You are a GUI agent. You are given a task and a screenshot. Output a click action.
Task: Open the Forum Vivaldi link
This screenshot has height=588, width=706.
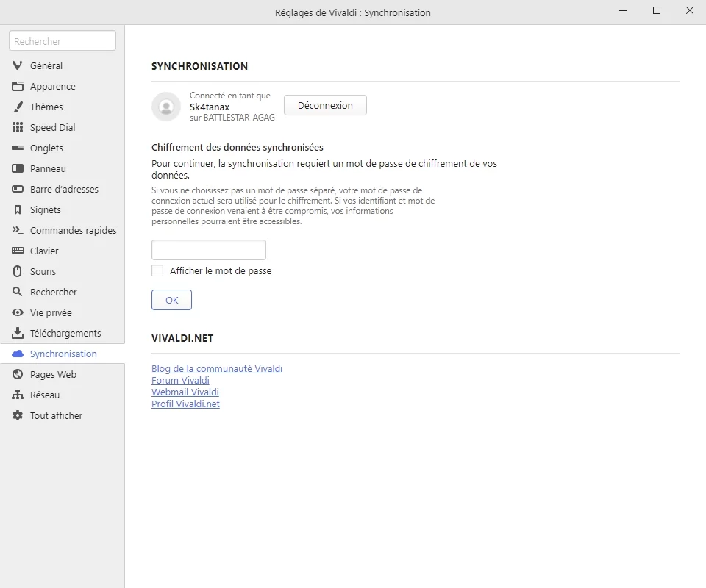tap(180, 380)
